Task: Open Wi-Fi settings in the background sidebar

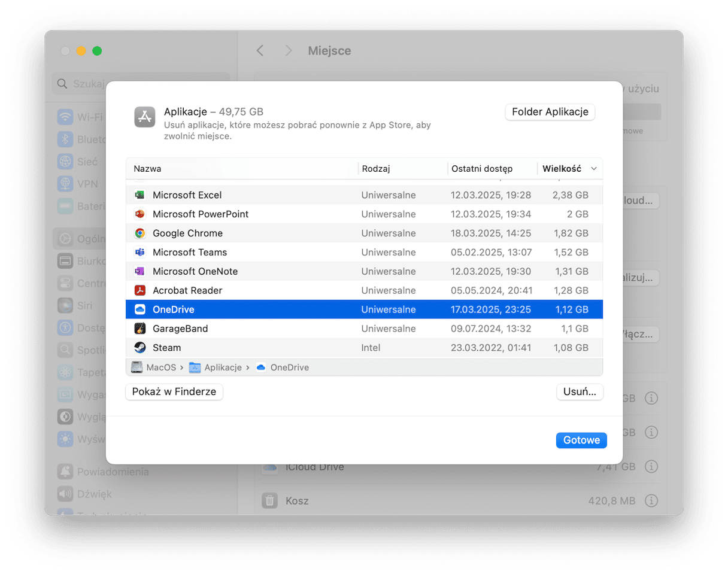Action: click(81, 117)
